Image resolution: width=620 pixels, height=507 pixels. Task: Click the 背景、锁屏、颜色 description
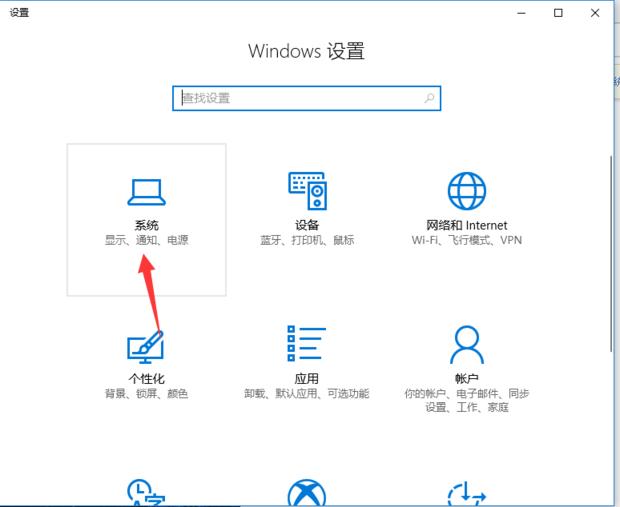tap(146, 393)
